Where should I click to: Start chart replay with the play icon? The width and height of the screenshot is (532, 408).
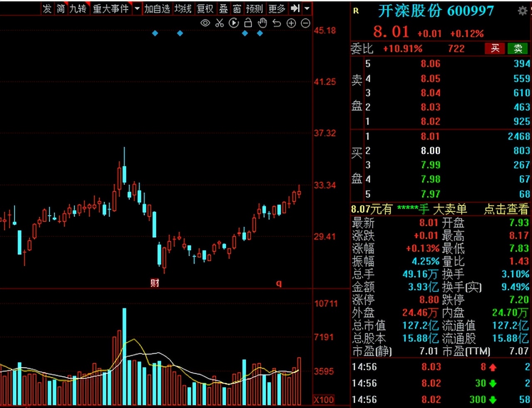coord(234,23)
